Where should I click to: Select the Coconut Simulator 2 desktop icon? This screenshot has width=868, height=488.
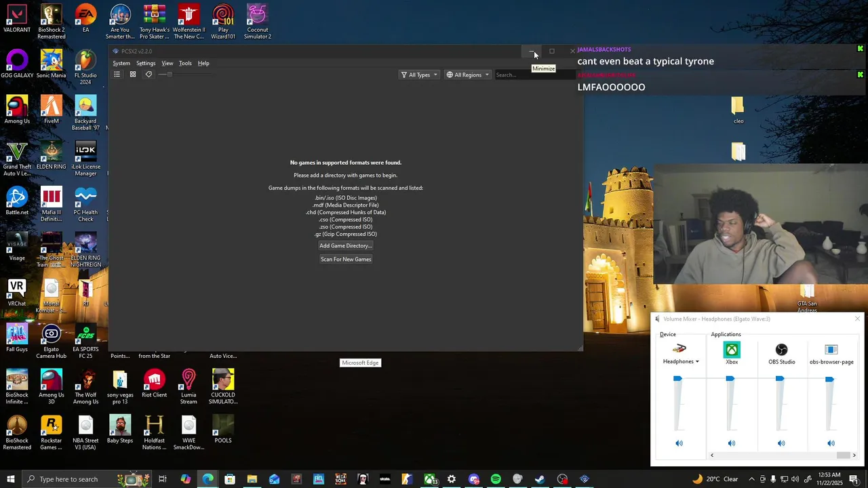[x=257, y=22]
